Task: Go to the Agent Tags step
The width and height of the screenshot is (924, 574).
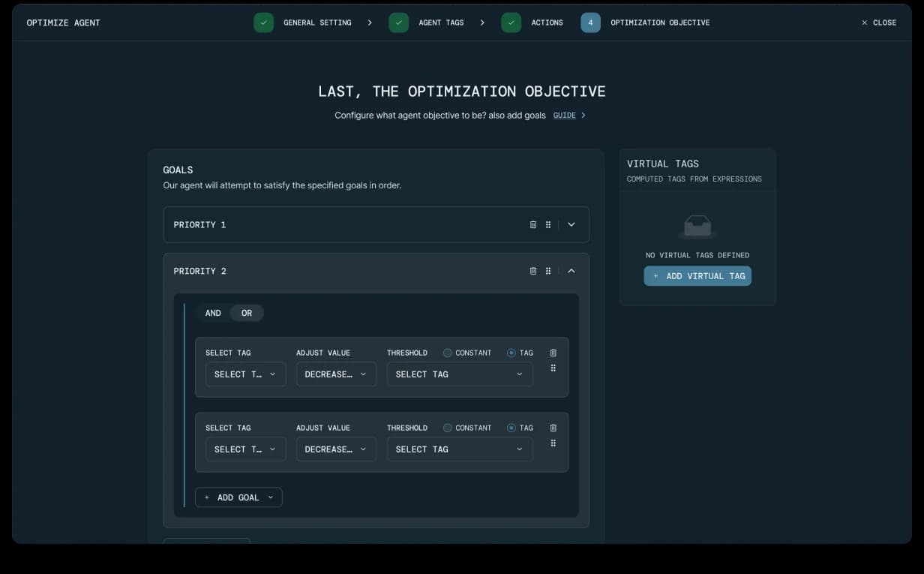Action: point(441,23)
